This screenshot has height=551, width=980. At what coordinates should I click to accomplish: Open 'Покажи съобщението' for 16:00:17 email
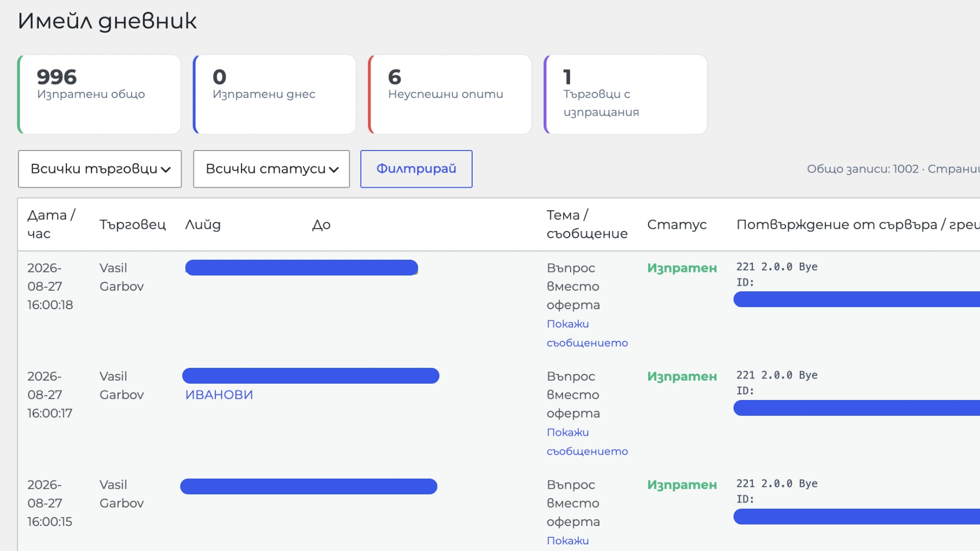(587, 442)
